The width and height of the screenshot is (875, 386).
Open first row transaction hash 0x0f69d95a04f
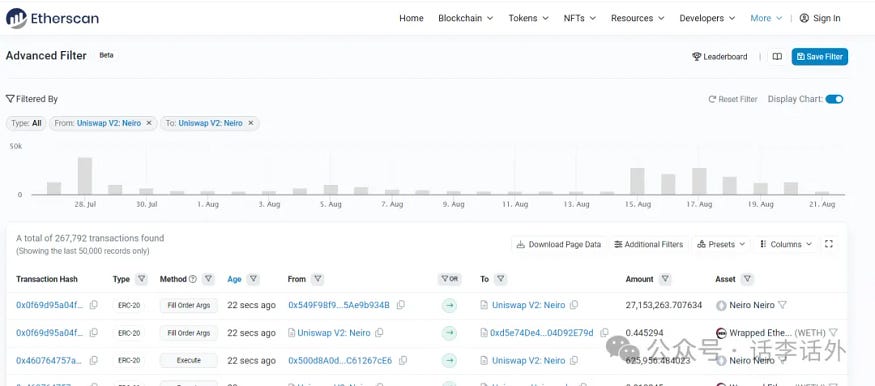pos(50,305)
